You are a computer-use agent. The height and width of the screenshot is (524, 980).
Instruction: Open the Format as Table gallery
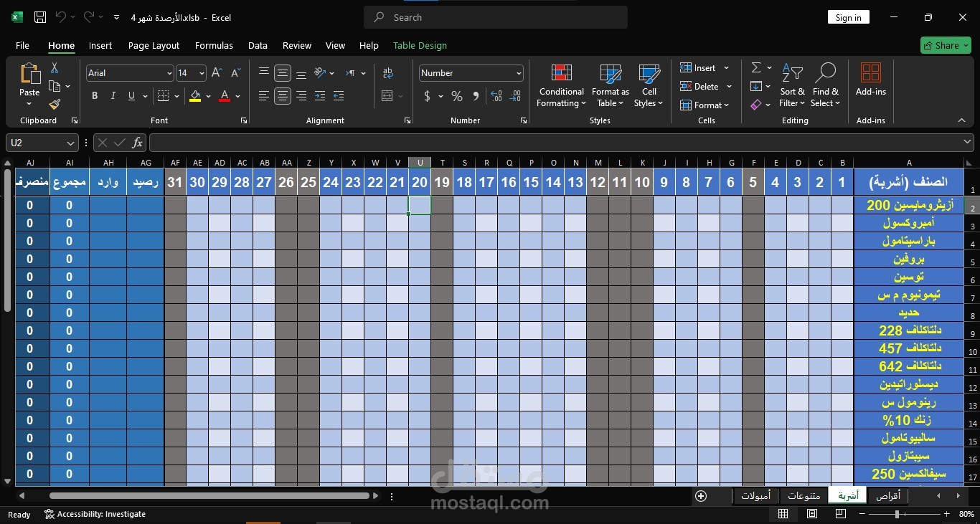click(x=611, y=86)
